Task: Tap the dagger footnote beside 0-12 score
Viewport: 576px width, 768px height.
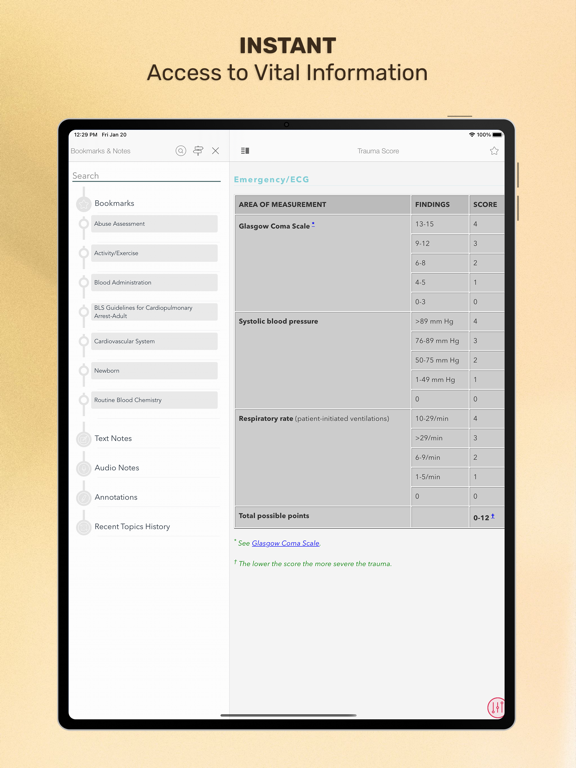Action: 493,516
